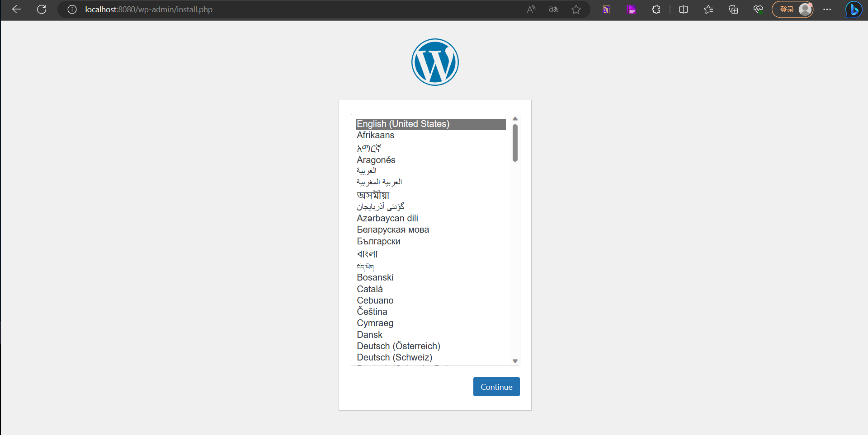This screenshot has height=435, width=868.
Task: Select Aragonés in language list
Action: tap(431, 160)
